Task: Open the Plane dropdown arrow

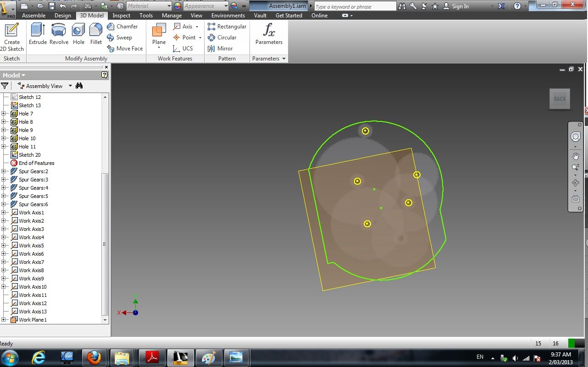Action: click(159, 48)
